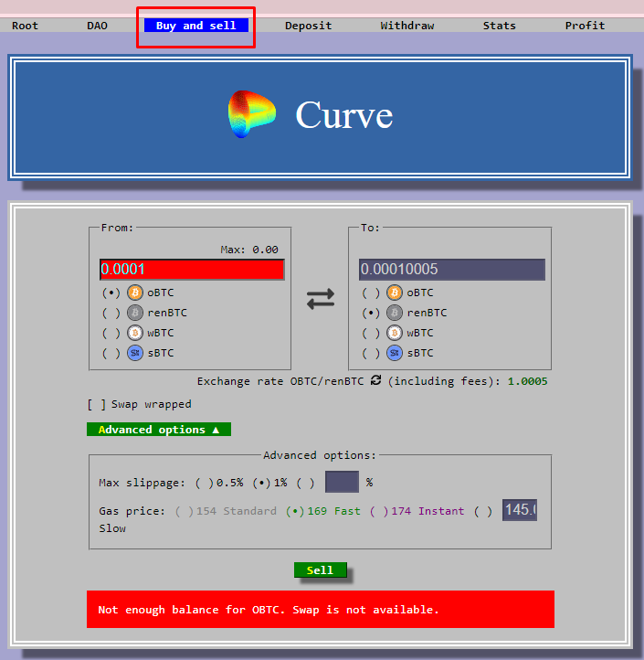Click Max: 0.00 balance link
644x660 pixels.
pyautogui.click(x=249, y=250)
